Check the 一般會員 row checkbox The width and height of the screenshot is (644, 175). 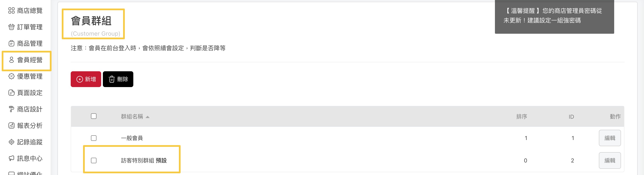[94, 138]
